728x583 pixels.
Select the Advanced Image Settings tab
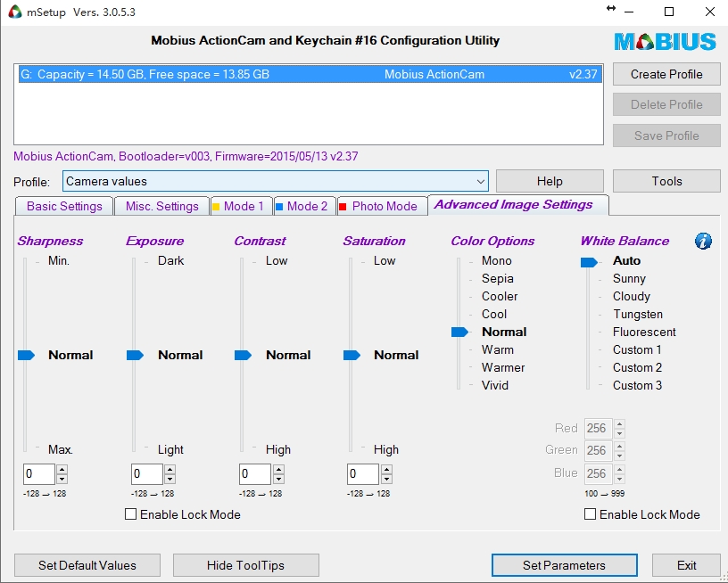pos(517,204)
